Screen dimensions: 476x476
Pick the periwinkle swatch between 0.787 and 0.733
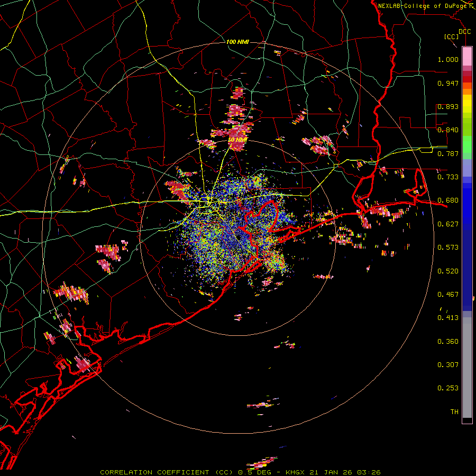(x=467, y=168)
